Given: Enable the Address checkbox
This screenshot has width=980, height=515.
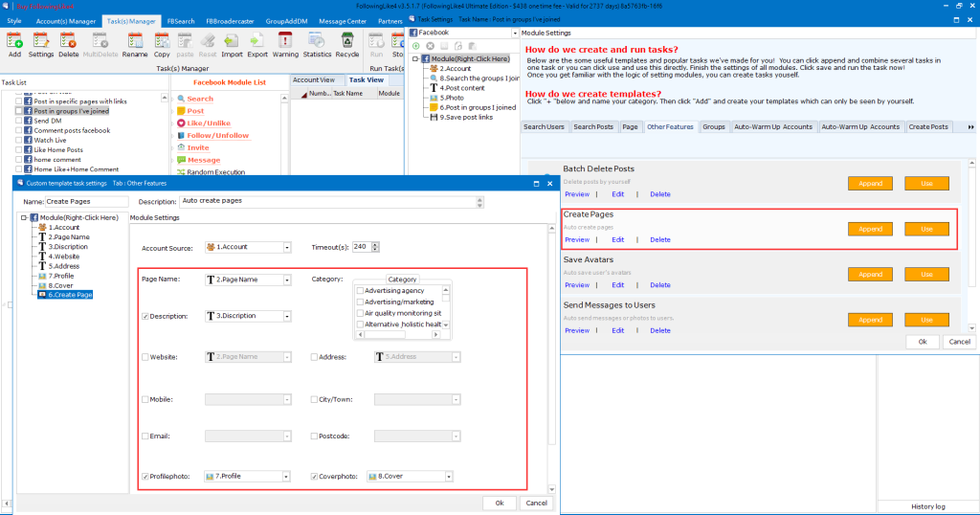Looking at the screenshot, I should pos(314,357).
